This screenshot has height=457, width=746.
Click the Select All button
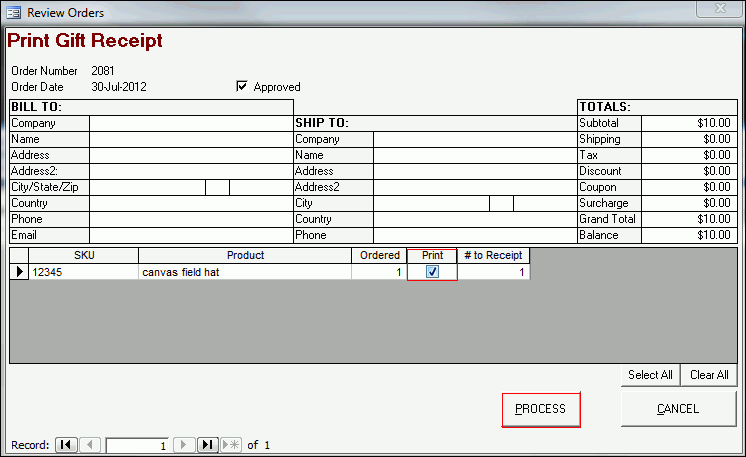[x=650, y=375]
